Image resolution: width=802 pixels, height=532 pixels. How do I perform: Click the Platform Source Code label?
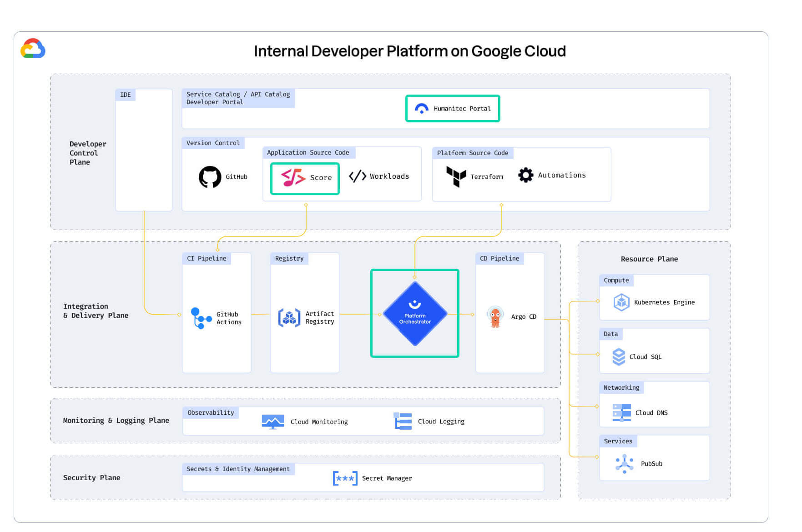[473, 153]
